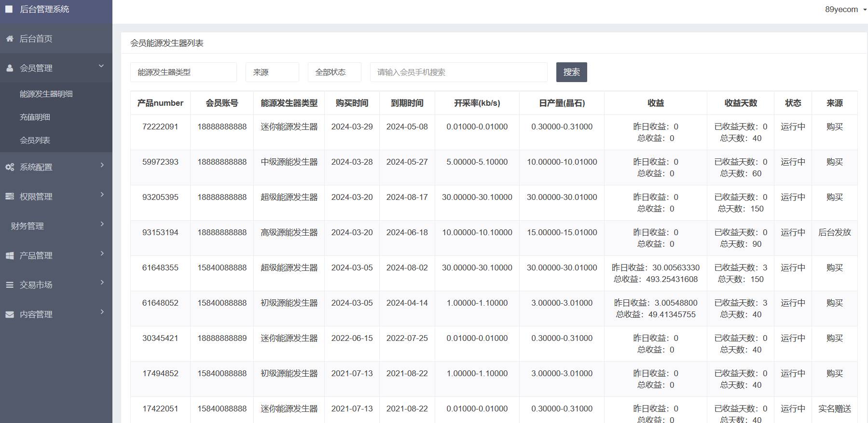The width and height of the screenshot is (868, 423).
Task: Click the user icon beside 会员管理
Action: 10,68
